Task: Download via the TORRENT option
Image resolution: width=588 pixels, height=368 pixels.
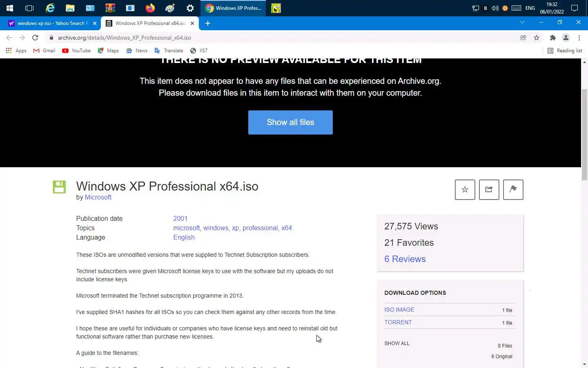Action: tap(398, 322)
